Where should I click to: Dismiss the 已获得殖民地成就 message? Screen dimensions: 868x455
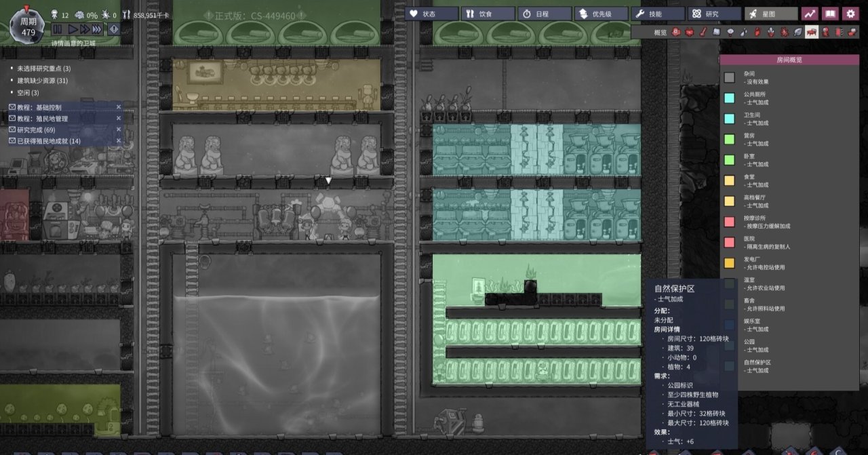click(x=119, y=141)
